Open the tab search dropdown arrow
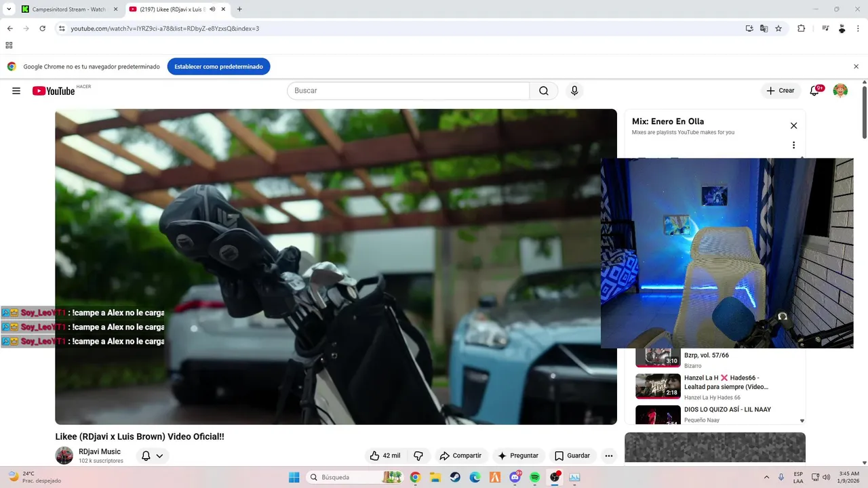The width and height of the screenshot is (868, 488). (x=9, y=9)
